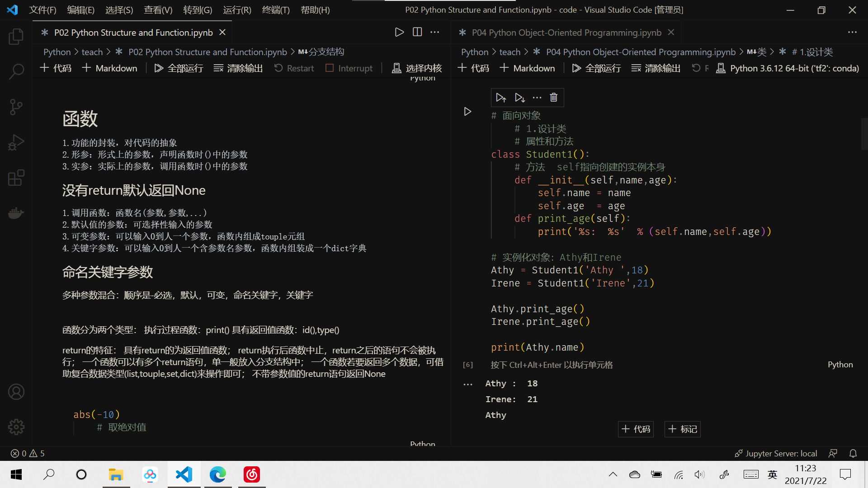The width and height of the screenshot is (868, 488).
Task: Open the 终端(T) menu
Action: tap(275, 10)
